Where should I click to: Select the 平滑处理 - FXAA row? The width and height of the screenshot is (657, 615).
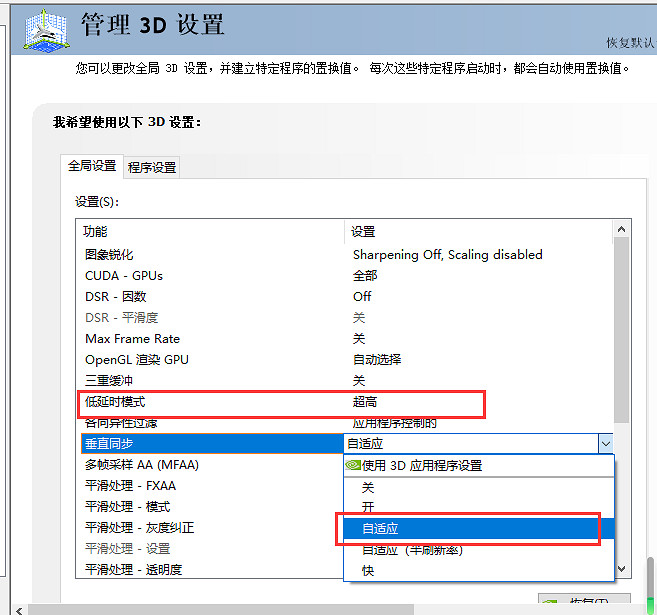212,486
